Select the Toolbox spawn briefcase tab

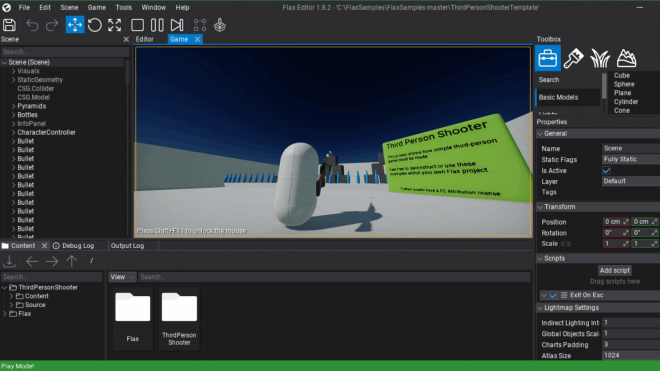click(548, 58)
